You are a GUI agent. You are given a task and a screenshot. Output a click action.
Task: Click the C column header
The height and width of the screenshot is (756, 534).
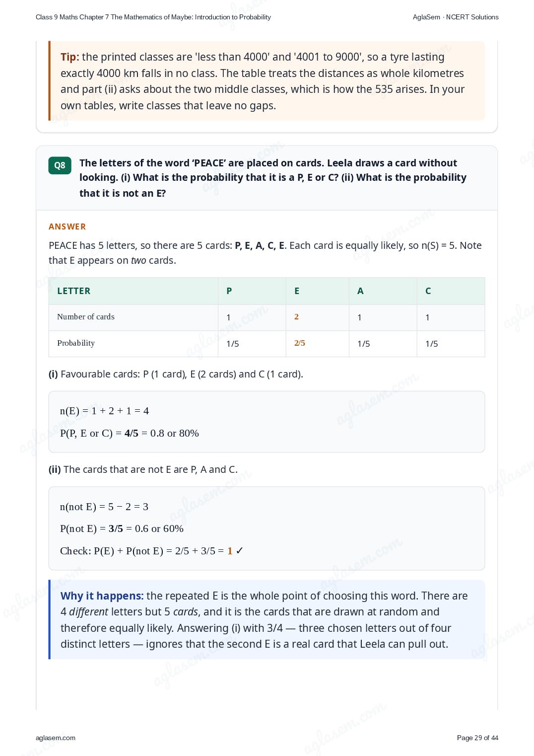click(x=428, y=291)
